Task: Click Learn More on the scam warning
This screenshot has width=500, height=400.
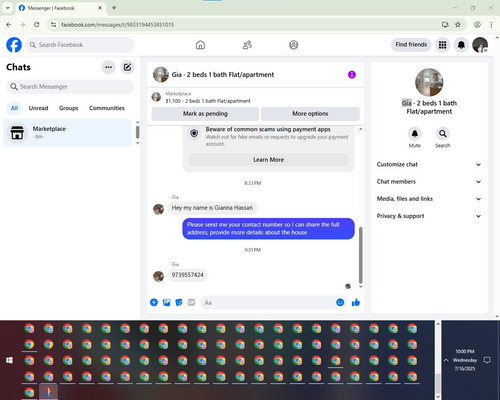Action: click(x=268, y=160)
